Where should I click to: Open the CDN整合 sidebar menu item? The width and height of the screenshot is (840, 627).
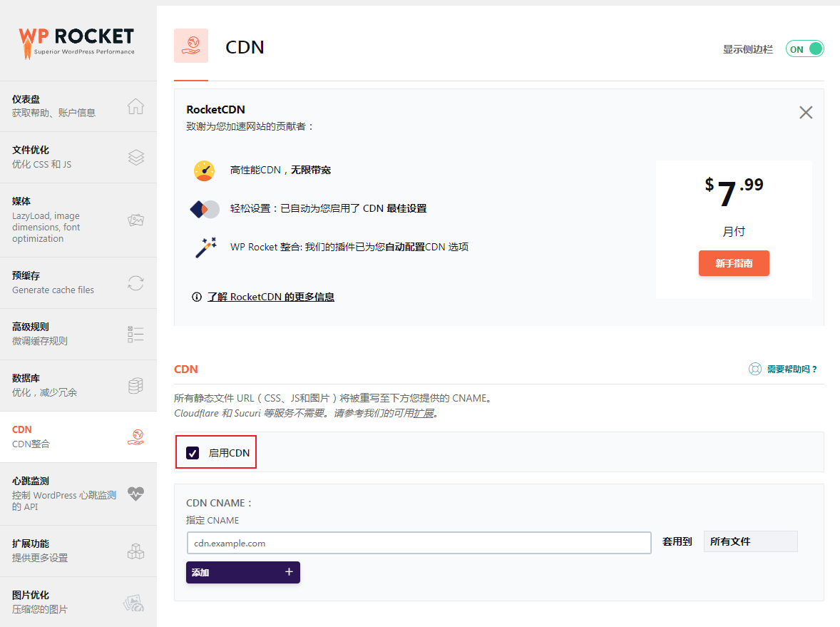point(78,437)
